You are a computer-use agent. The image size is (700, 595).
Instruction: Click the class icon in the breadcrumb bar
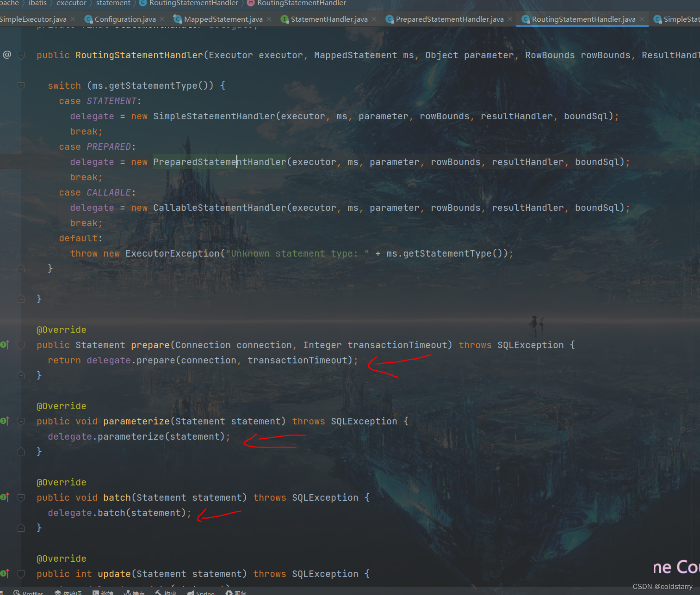[143, 3]
